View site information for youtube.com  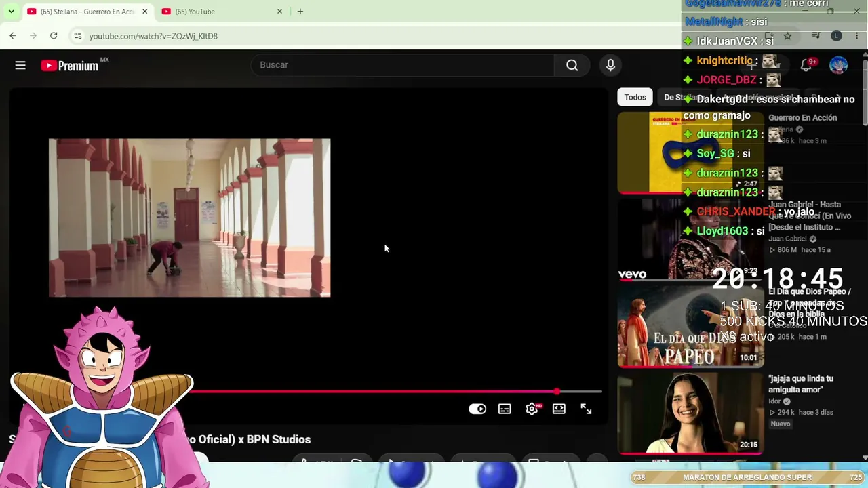coord(77,36)
